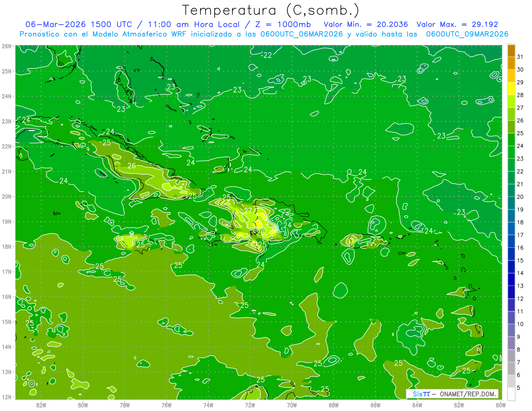Click the "22" contour label on the map
The height and width of the screenshot is (411, 532).
tap(268, 55)
